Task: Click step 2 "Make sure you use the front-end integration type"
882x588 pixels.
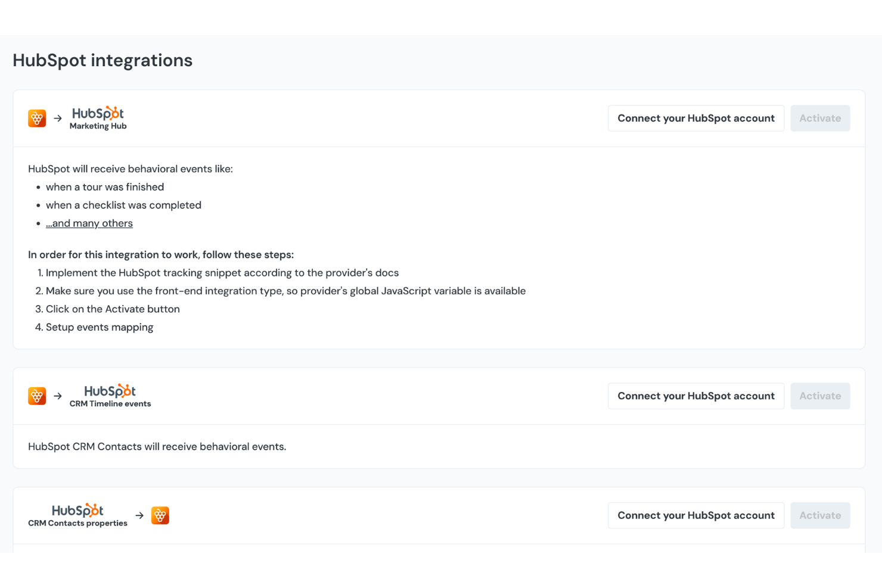Action: click(285, 291)
